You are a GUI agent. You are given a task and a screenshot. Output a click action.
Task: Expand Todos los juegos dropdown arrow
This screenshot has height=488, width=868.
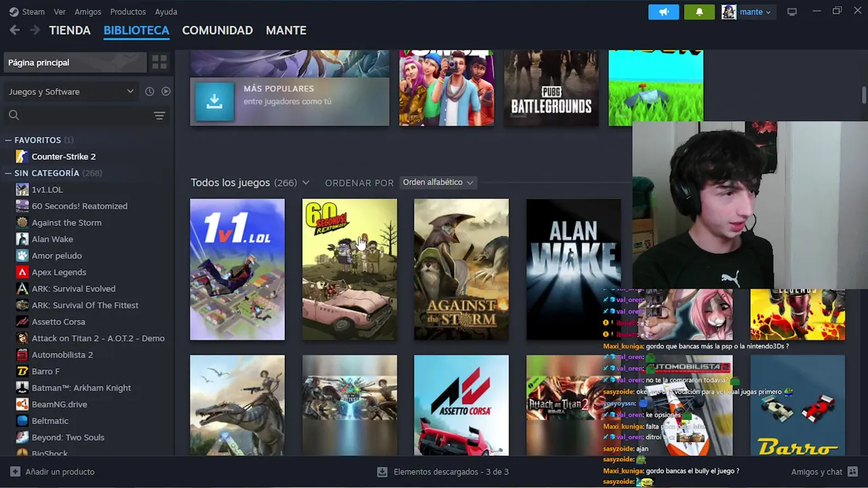pos(306,183)
